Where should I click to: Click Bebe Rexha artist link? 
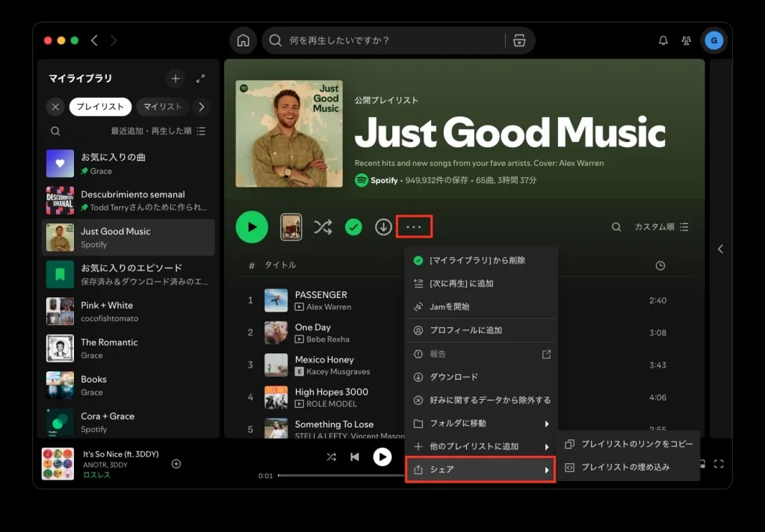point(328,339)
